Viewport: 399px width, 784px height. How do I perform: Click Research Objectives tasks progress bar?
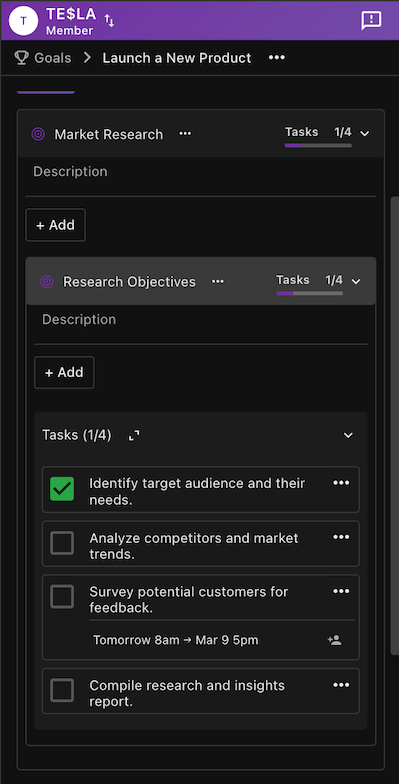pos(310,293)
